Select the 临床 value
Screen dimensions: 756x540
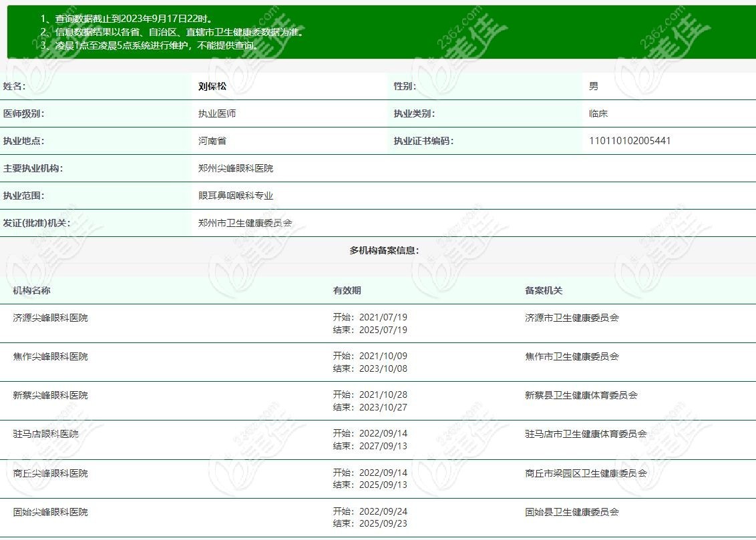point(598,113)
